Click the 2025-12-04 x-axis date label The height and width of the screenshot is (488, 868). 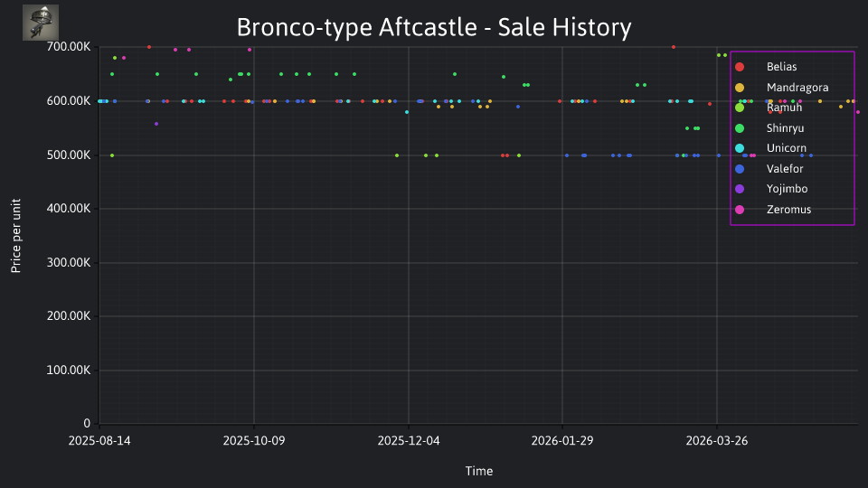pyautogui.click(x=409, y=441)
